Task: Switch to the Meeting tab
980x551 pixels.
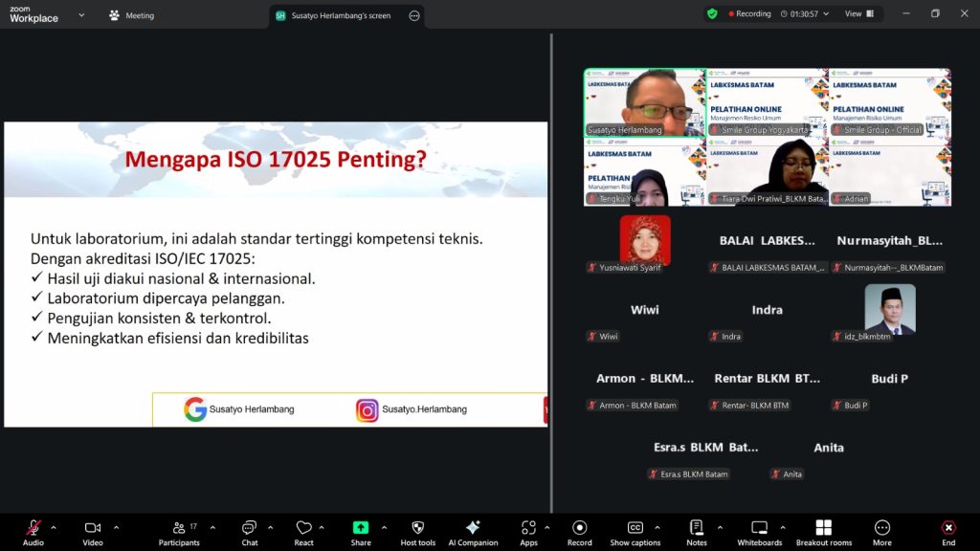Action: [132, 15]
